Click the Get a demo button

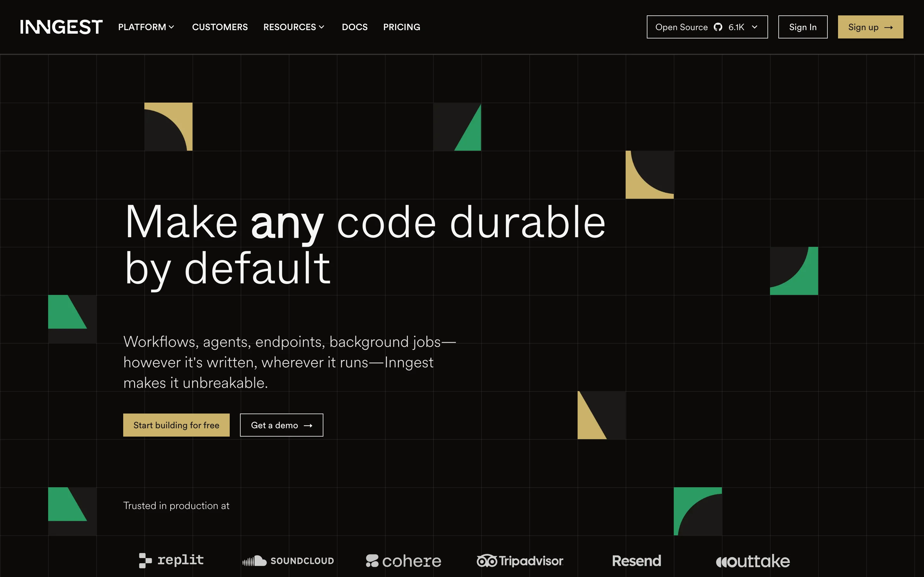click(281, 425)
